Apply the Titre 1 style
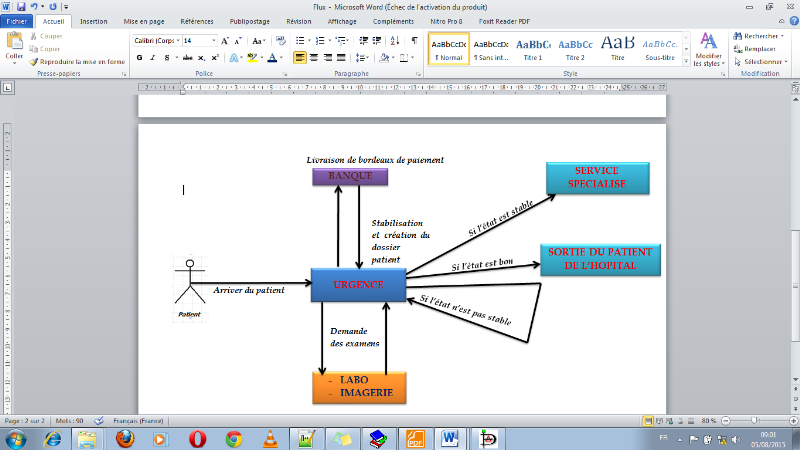The height and width of the screenshot is (450, 800). coord(534,49)
